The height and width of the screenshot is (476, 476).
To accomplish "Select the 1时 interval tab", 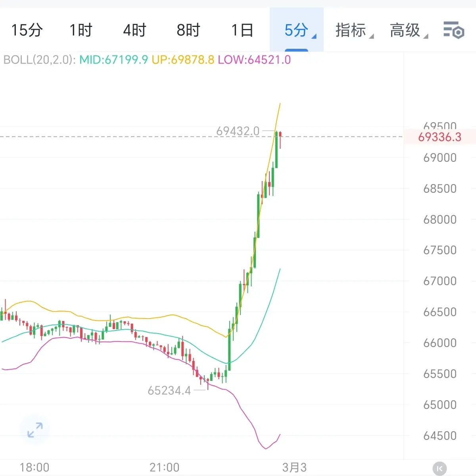I will pyautogui.click(x=81, y=30).
